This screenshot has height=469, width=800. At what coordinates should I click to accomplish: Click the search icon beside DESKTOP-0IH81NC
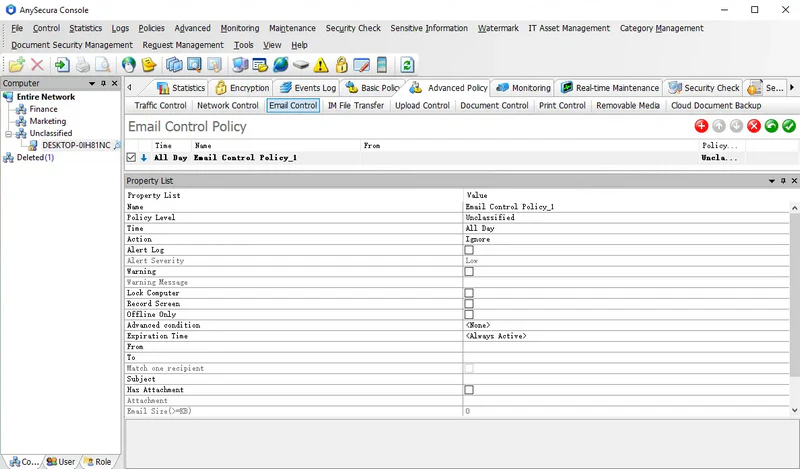pyautogui.click(x=117, y=145)
